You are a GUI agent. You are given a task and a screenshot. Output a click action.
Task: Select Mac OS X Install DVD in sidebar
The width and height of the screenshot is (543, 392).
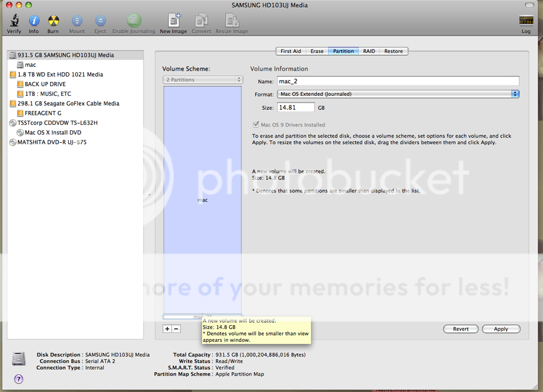point(52,132)
